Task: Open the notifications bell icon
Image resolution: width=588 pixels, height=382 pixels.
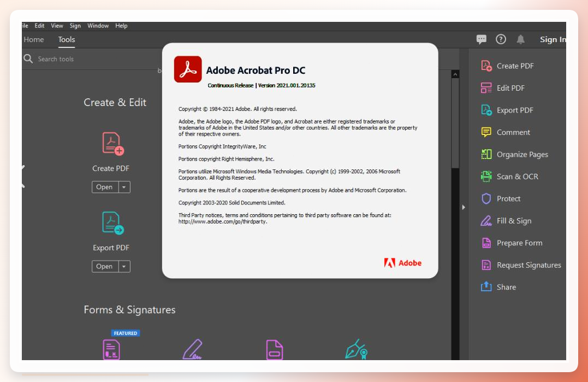Action: click(520, 39)
